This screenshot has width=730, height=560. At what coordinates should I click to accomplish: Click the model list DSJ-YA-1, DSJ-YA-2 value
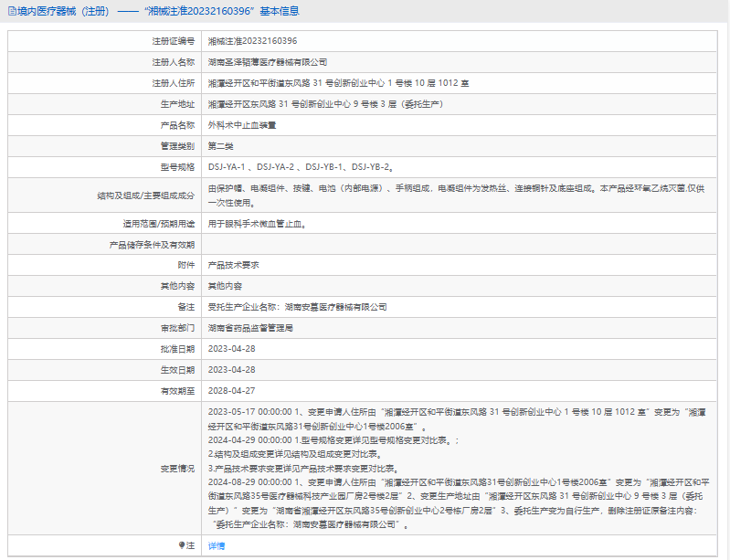pos(301,167)
